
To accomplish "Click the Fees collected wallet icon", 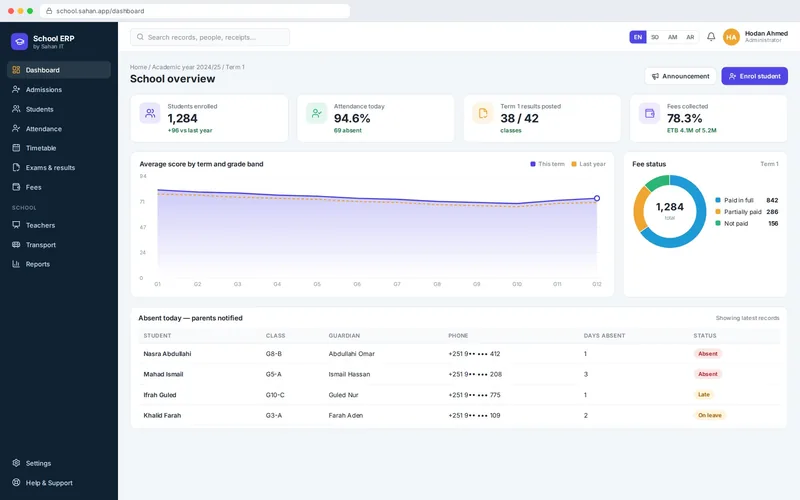I will click(649, 113).
